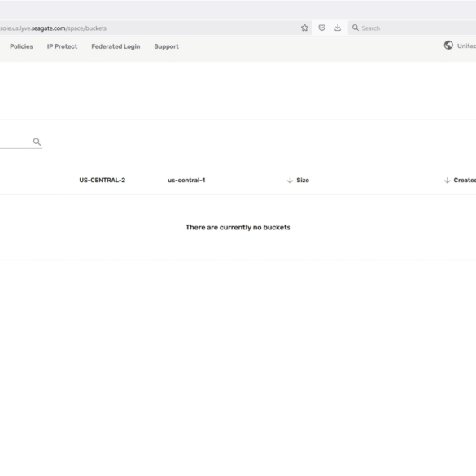Screen dimensions: 476x476
Task: Open the Support menu item
Action: coord(166,46)
